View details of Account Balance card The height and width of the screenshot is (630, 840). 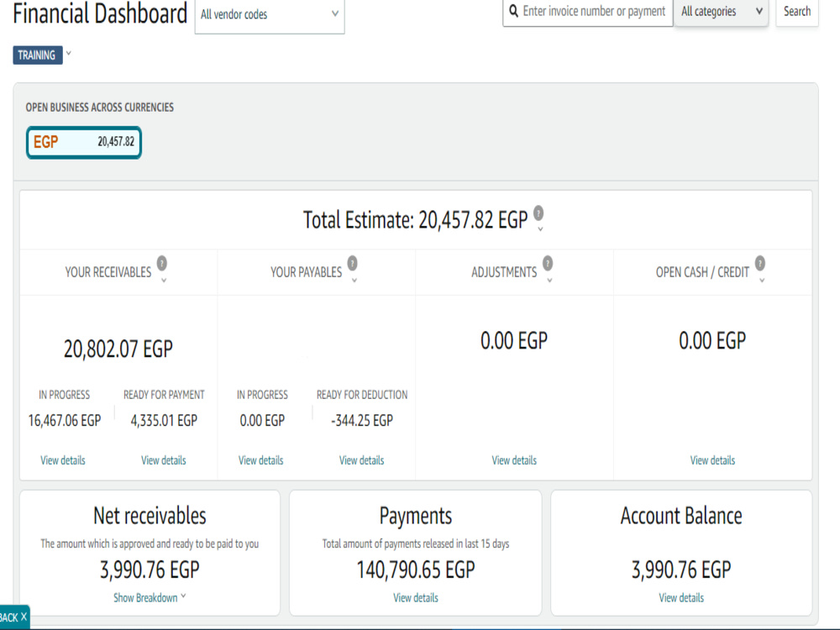pyautogui.click(x=681, y=597)
